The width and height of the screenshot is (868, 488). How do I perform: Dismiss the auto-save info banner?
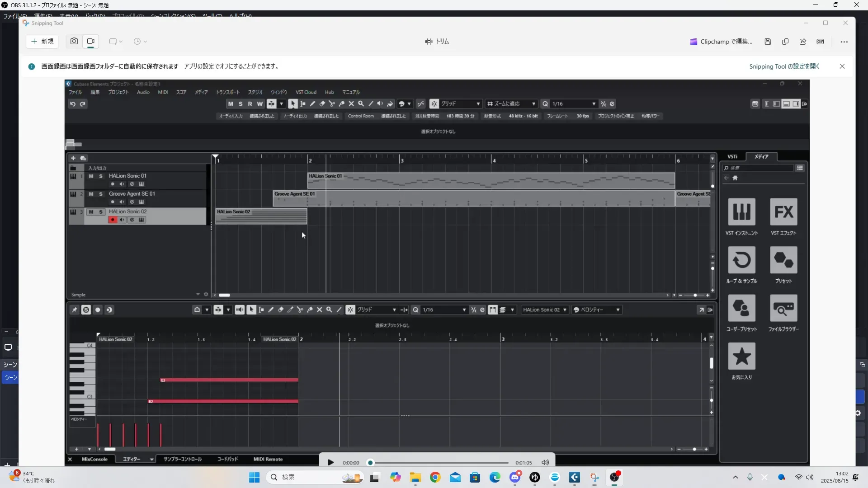click(842, 66)
